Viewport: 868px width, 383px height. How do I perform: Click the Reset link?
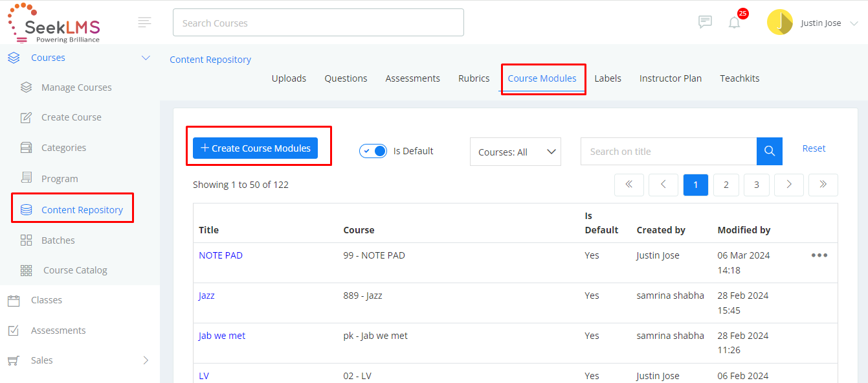point(814,148)
